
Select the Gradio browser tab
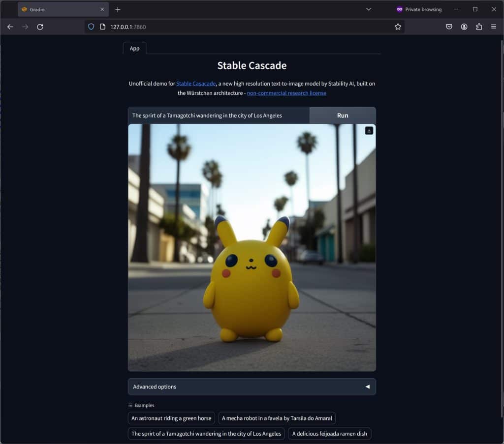pos(63,10)
